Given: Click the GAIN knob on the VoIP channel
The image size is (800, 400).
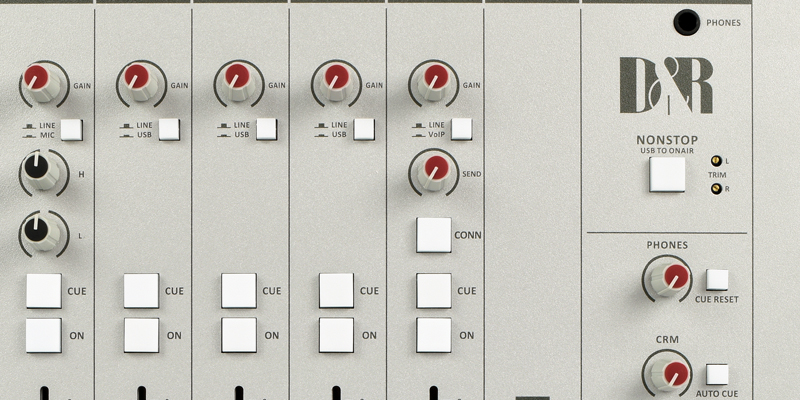Looking at the screenshot, I should click(x=433, y=83).
